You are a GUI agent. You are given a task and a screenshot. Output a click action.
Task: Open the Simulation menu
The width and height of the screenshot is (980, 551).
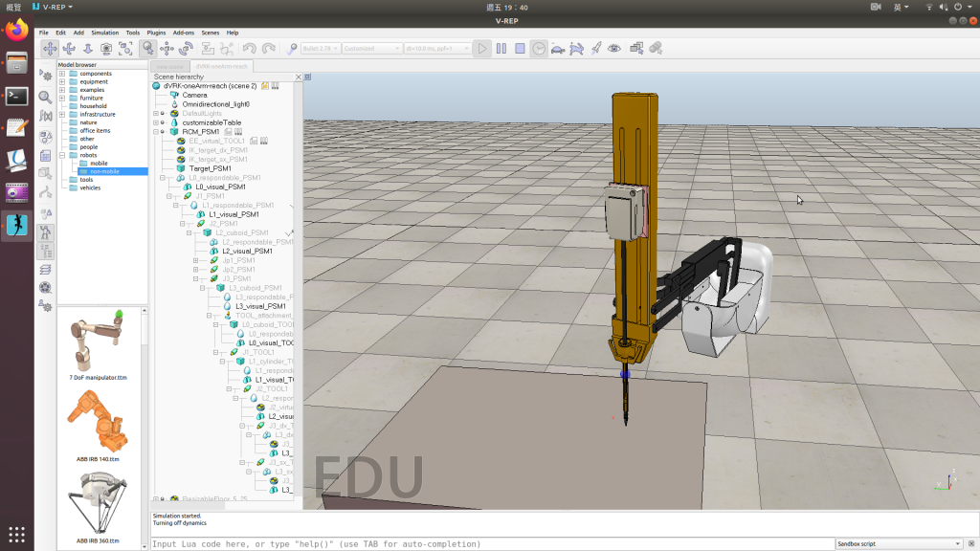[x=104, y=33]
